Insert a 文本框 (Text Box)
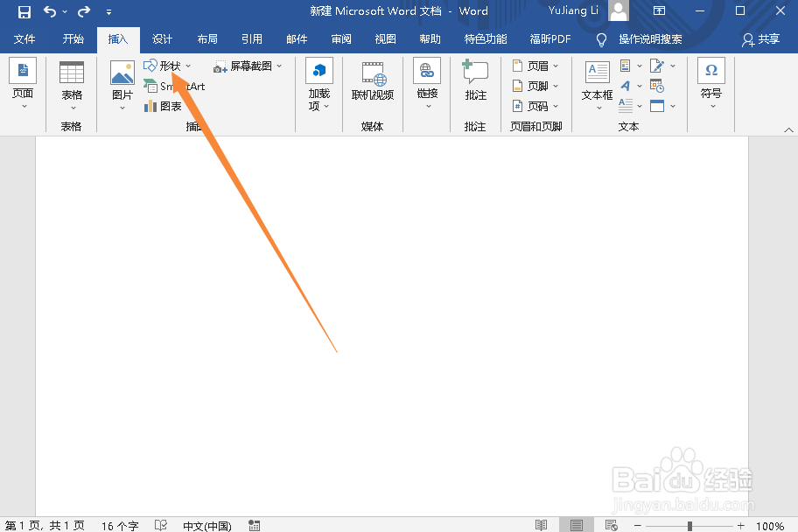Viewport: 798px width, 532px height. point(597,86)
